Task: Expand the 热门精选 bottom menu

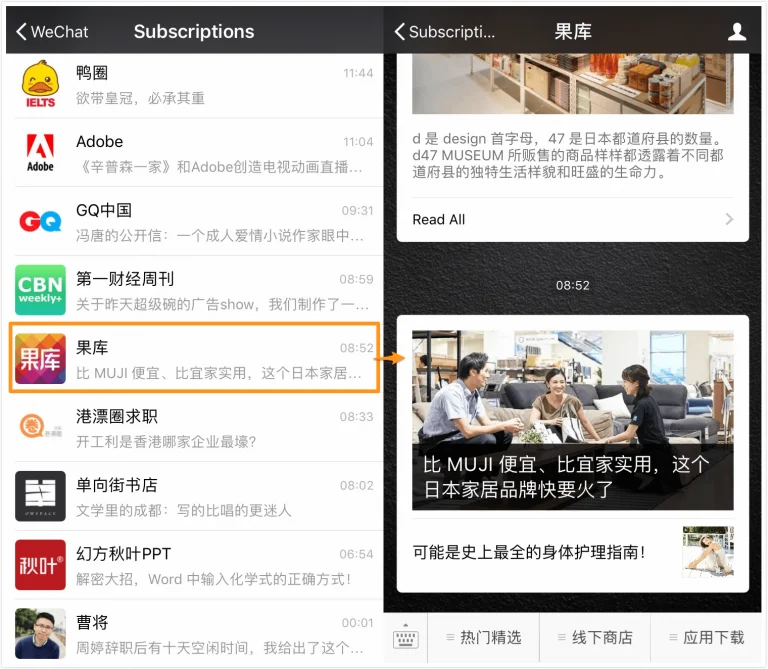Action: click(483, 638)
